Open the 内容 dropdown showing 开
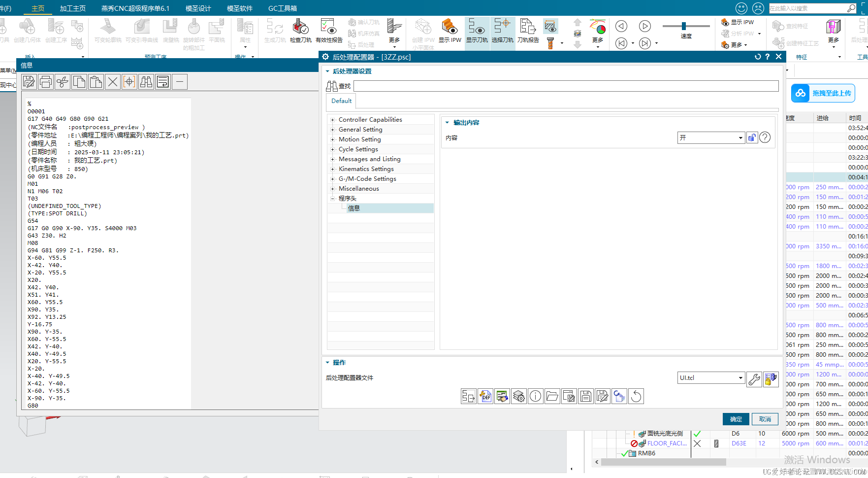This screenshot has height=478, width=868. point(711,138)
